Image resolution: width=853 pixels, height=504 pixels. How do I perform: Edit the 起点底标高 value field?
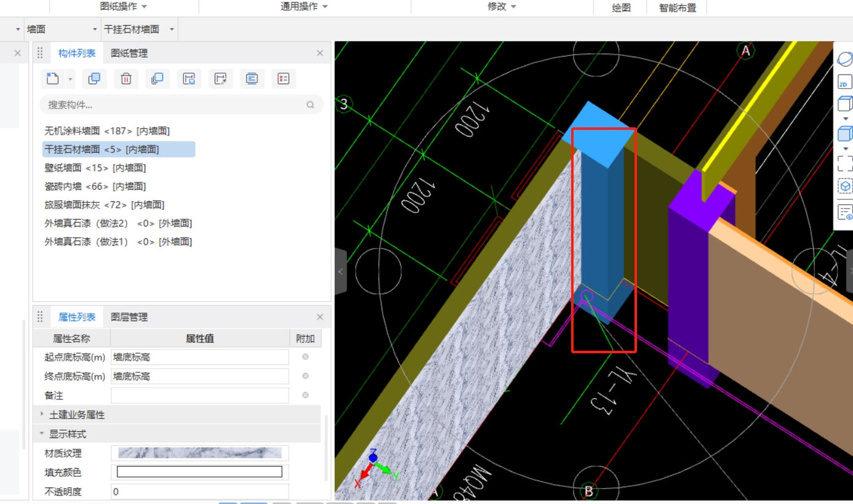click(x=199, y=357)
